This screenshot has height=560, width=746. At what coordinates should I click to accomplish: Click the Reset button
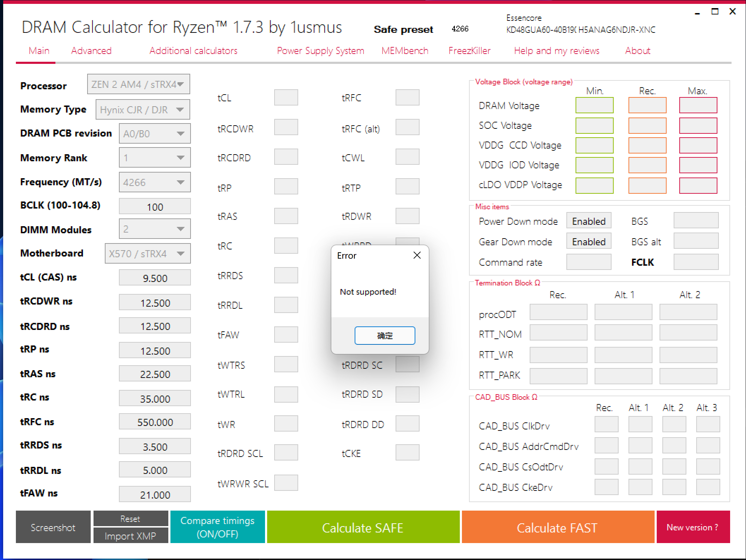pyautogui.click(x=131, y=518)
